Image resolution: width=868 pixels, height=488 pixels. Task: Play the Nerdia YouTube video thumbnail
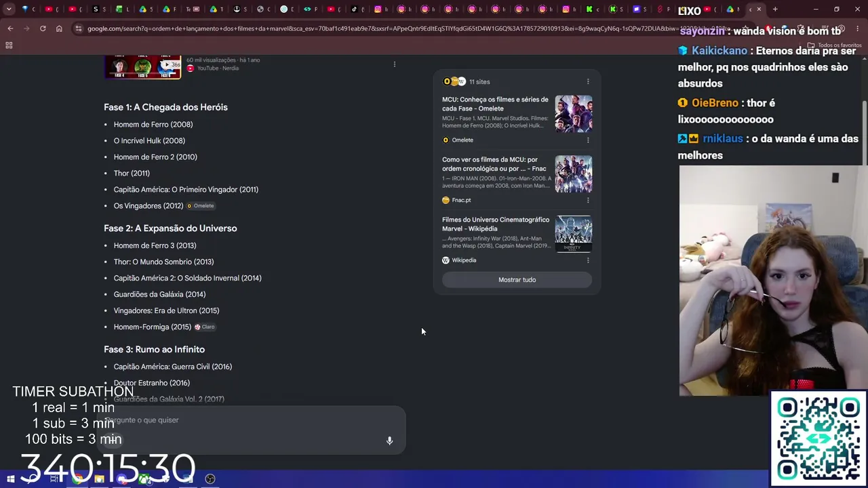(x=142, y=67)
